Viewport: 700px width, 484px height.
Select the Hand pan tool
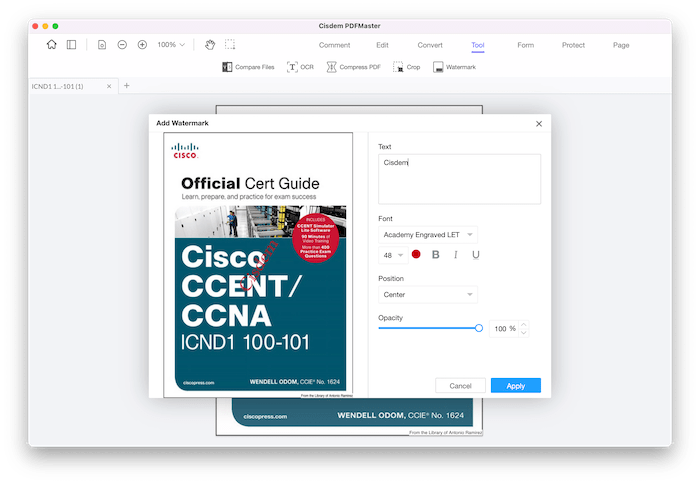pos(210,45)
